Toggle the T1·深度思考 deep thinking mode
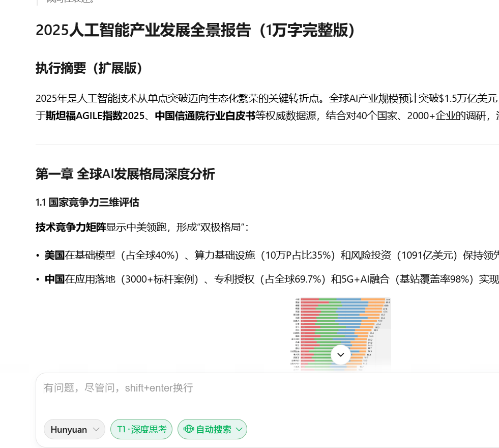This screenshot has width=499, height=448. pos(141,429)
